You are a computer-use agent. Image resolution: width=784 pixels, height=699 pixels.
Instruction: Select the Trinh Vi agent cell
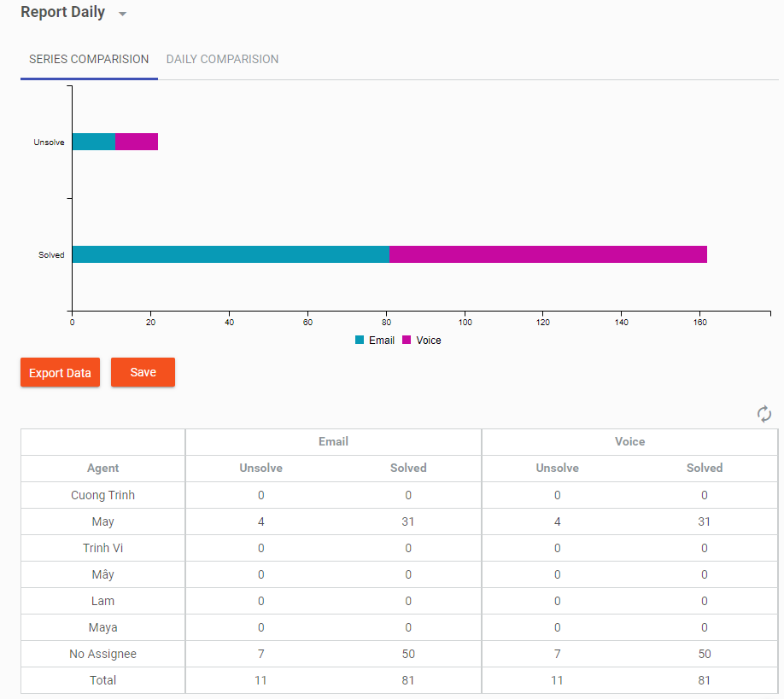103,548
